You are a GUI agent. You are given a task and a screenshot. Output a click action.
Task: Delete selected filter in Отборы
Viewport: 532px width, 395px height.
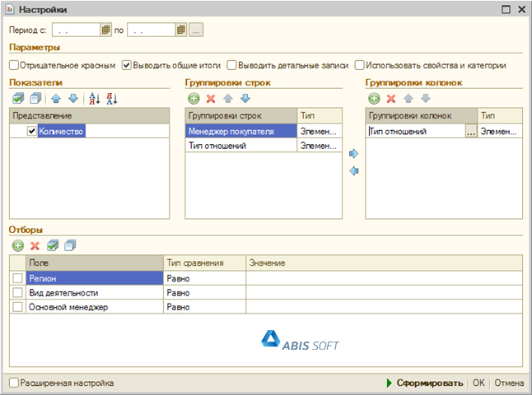[x=35, y=245]
